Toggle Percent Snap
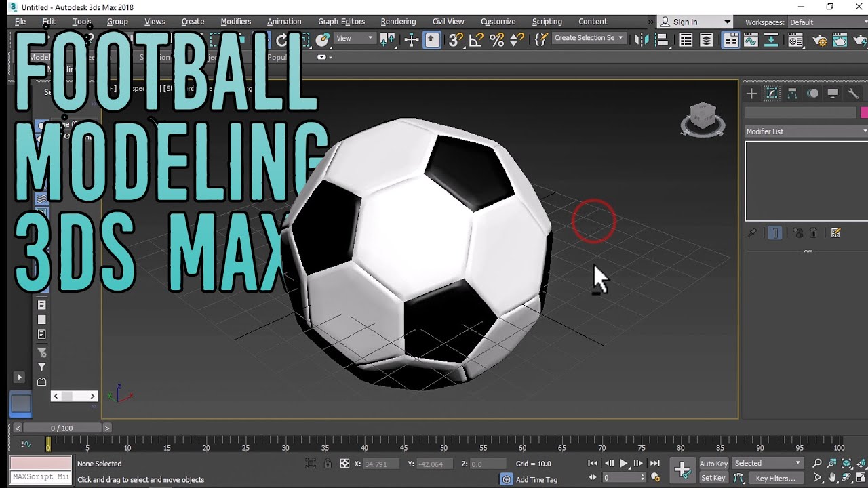The height and width of the screenshot is (488, 868). (x=496, y=40)
